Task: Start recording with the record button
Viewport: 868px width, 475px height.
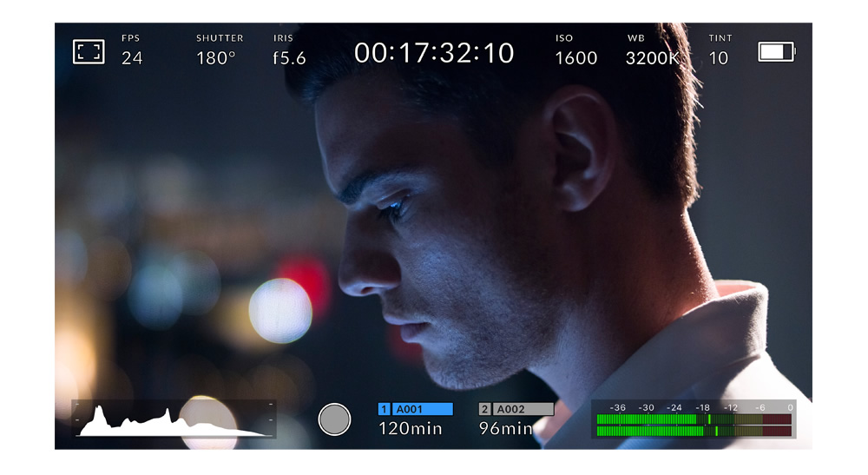Action: tap(334, 419)
